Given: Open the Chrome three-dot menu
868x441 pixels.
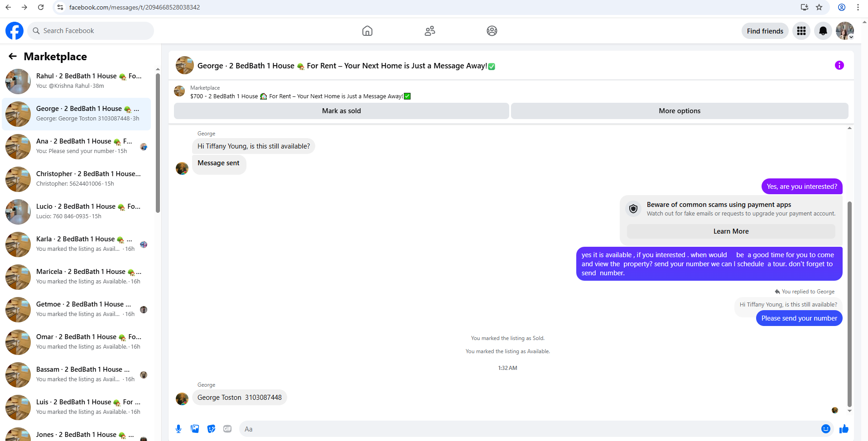Looking at the screenshot, I should click(858, 7).
